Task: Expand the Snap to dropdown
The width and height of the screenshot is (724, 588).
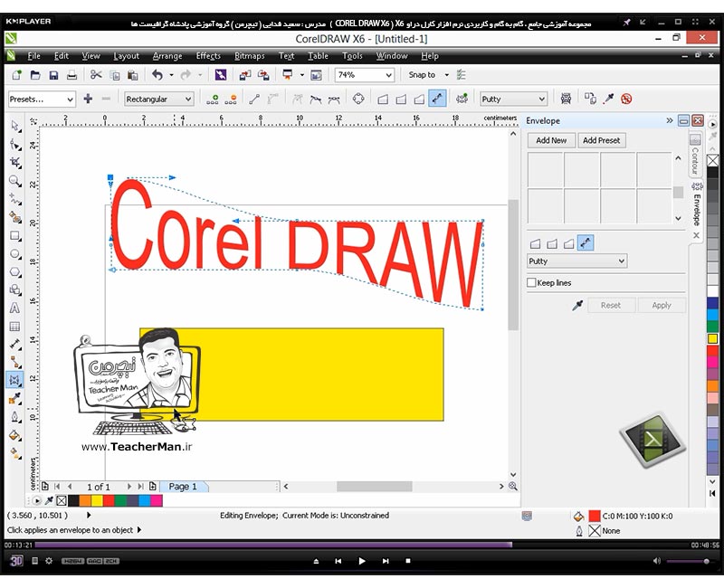Action: tap(447, 75)
